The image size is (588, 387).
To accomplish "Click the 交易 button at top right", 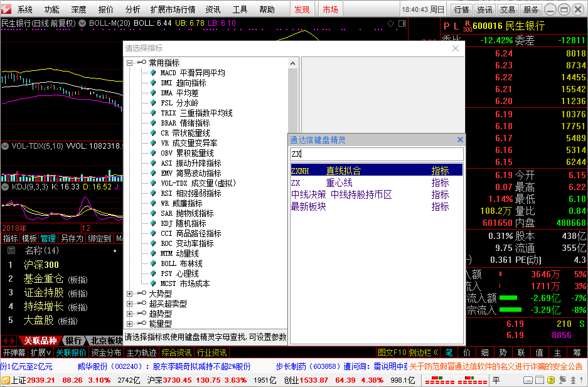I will click(508, 9).
